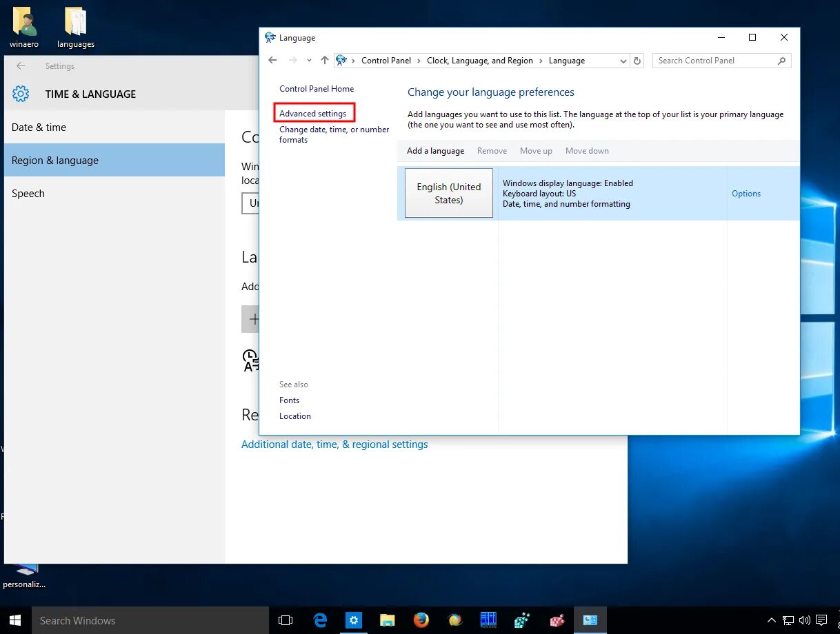Image resolution: width=840 pixels, height=634 pixels.
Task: Go up one level with Up arrow
Action: click(x=325, y=61)
